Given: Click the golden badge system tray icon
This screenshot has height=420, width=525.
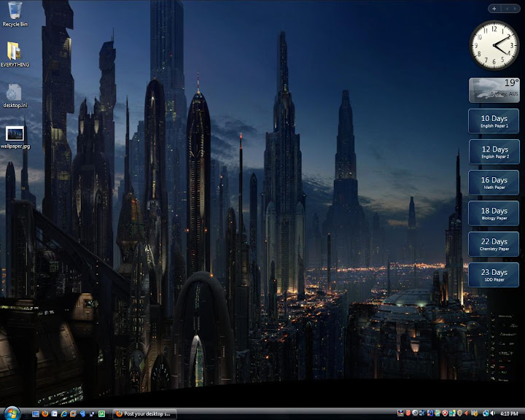Looking at the screenshot, I should point(459,413).
